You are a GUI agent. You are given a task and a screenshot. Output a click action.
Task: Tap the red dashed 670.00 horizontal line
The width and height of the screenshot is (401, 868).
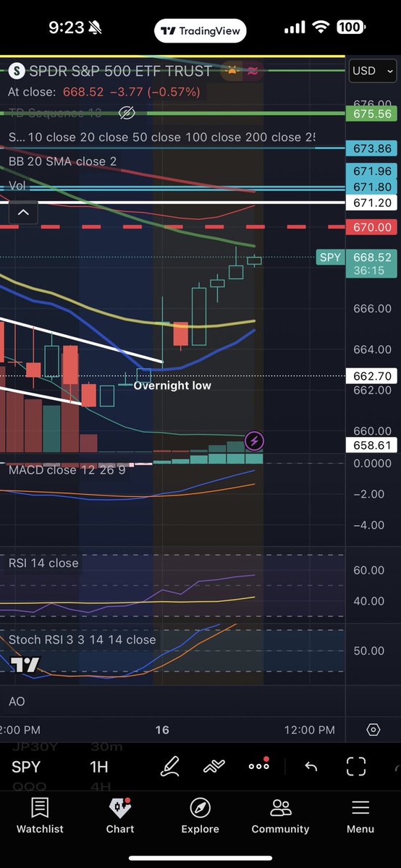pos(172,227)
